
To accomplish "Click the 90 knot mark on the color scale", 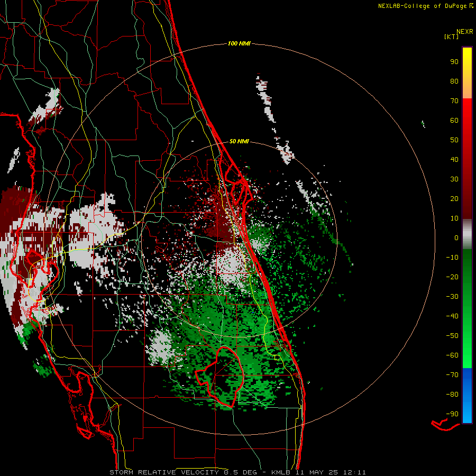I will pos(454,62).
